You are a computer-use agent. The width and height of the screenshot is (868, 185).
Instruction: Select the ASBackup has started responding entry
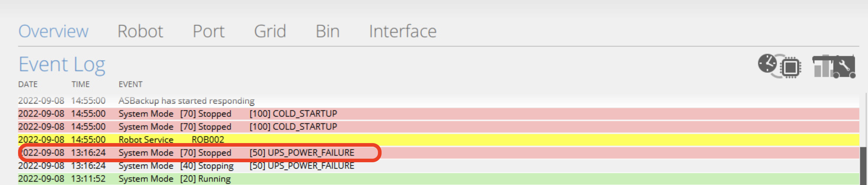tap(438, 100)
